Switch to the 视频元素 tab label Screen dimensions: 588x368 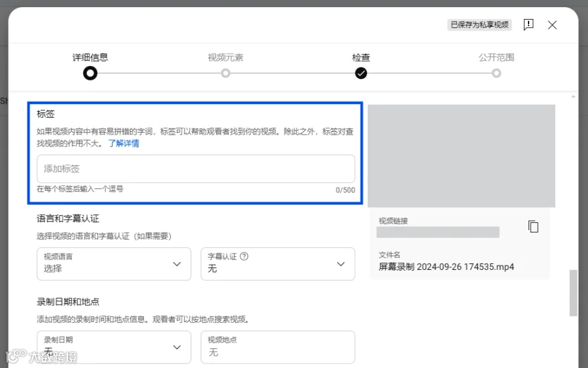[225, 58]
